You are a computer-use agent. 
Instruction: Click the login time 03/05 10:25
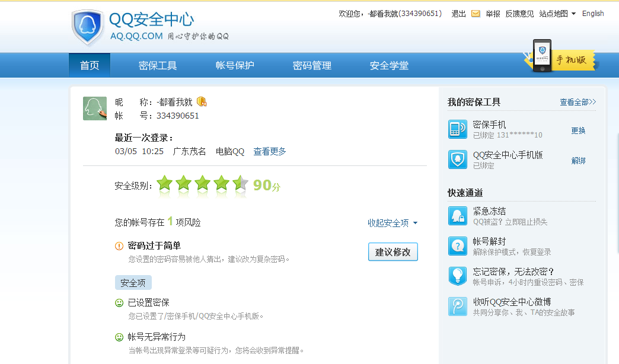tap(139, 151)
